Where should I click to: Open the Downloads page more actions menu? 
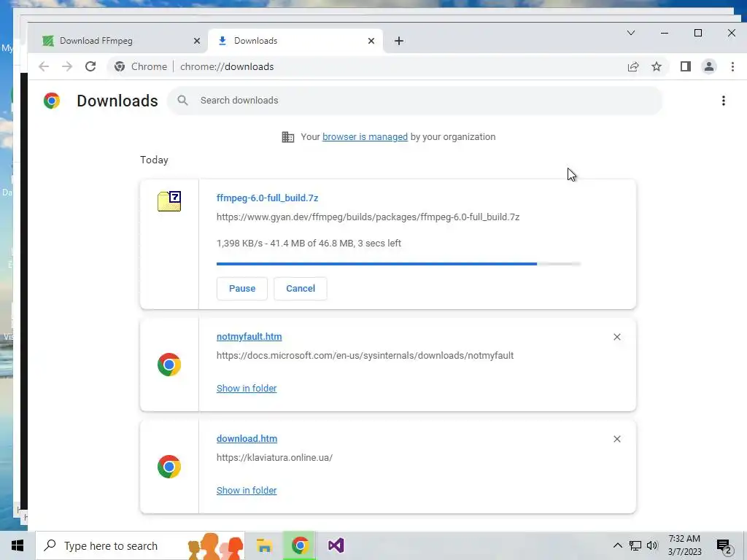[x=723, y=101]
